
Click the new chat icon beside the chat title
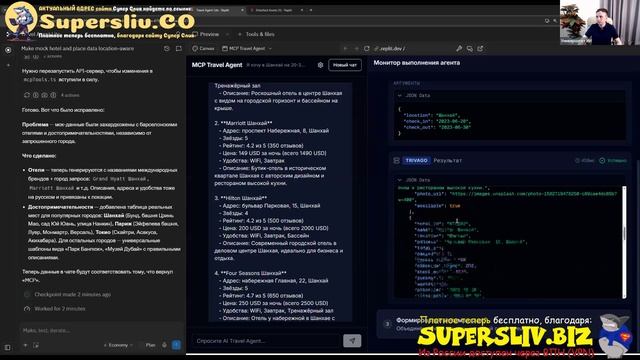click(x=178, y=49)
